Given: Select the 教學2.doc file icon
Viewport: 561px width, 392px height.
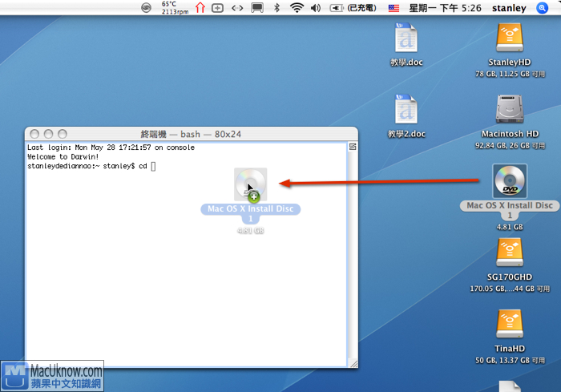Looking at the screenshot, I should [406, 109].
